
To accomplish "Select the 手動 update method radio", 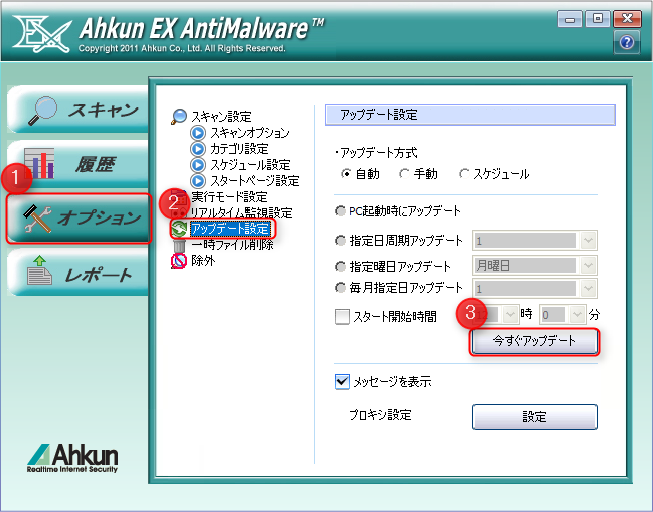I will [404, 174].
